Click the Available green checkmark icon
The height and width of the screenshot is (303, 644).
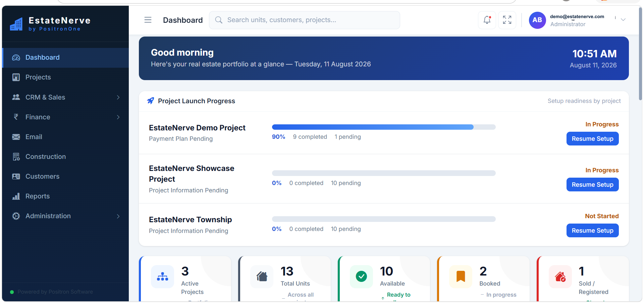point(362,277)
